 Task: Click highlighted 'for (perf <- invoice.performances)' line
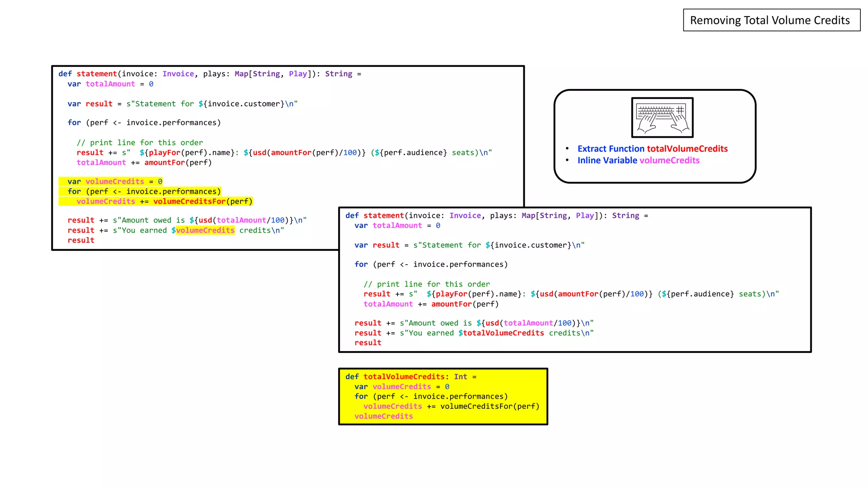point(144,191)
